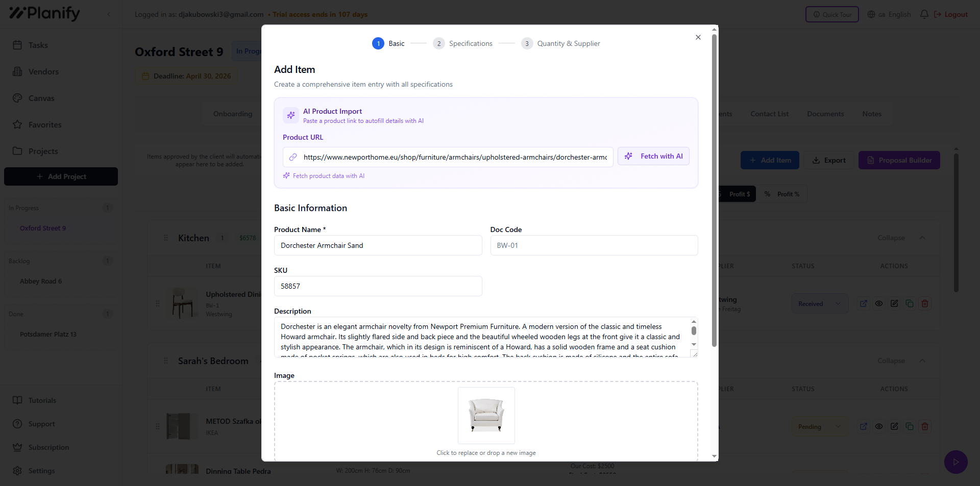
Task: Click the Kitchen section drag handle
Action: (x=166, y=238)
